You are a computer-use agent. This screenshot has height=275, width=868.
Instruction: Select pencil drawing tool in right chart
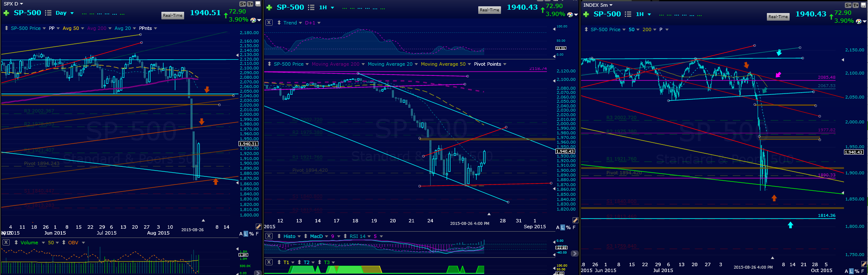click(x=863, y=264)
